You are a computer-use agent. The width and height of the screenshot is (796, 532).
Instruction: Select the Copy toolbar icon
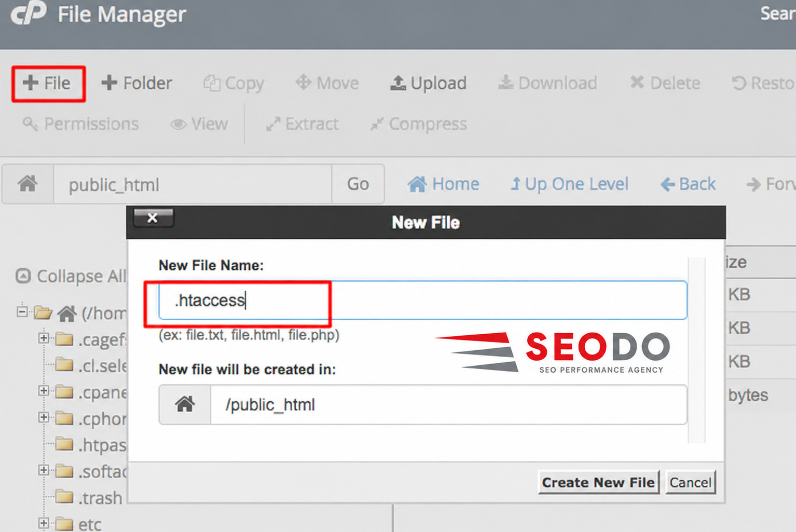[211, 83]
